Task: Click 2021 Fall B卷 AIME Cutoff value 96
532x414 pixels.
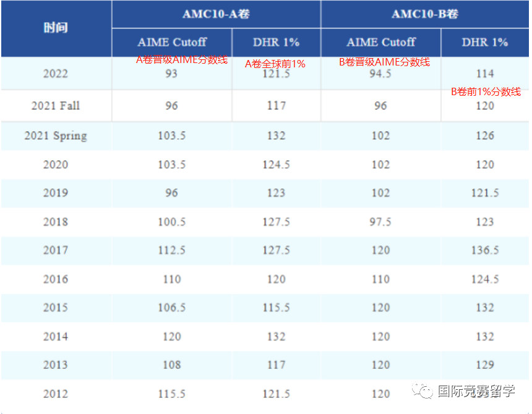Action: [x=380, y=106]
